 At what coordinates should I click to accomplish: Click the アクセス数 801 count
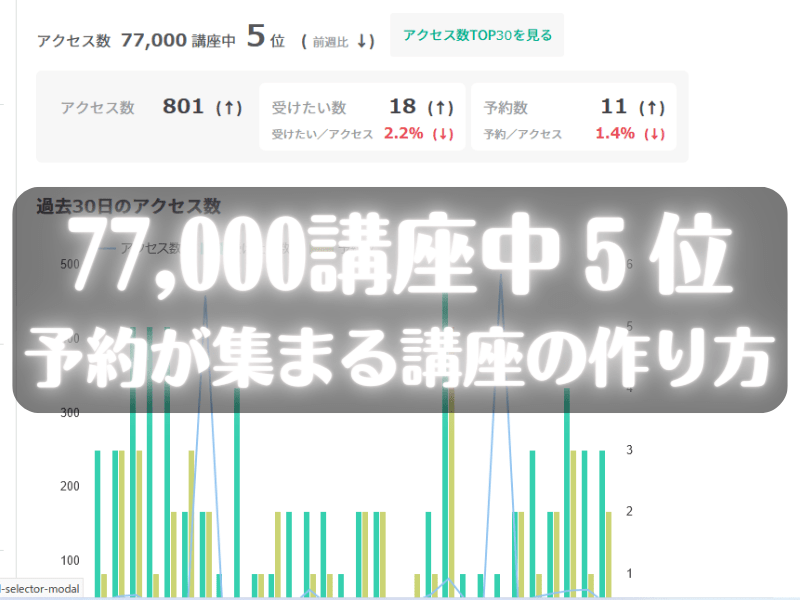pyautogui.click(x=182, y=107)
